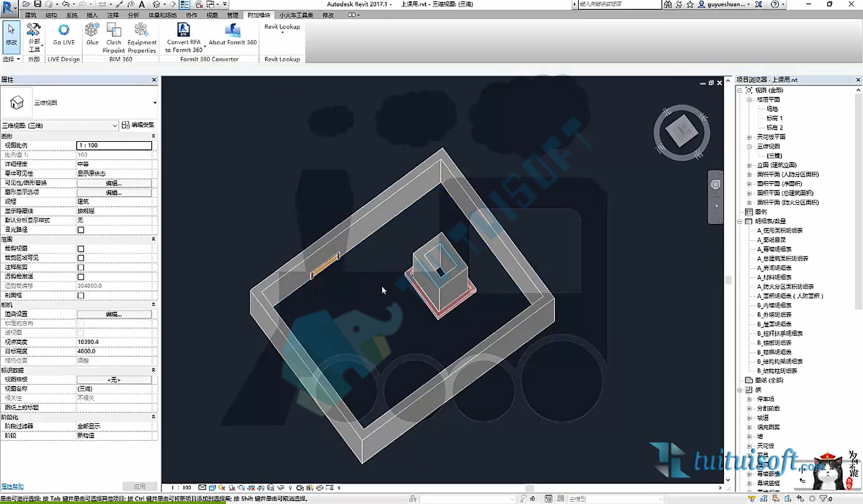Expand the 天花板平面 tree node
This screenshot has height=504, width=863.
750,137
